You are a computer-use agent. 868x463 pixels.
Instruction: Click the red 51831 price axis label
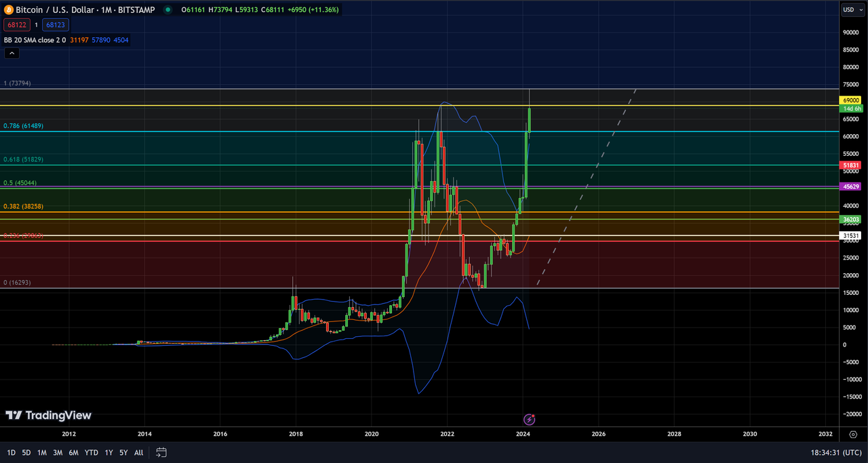pyautogui.click(x=851, y=165)
